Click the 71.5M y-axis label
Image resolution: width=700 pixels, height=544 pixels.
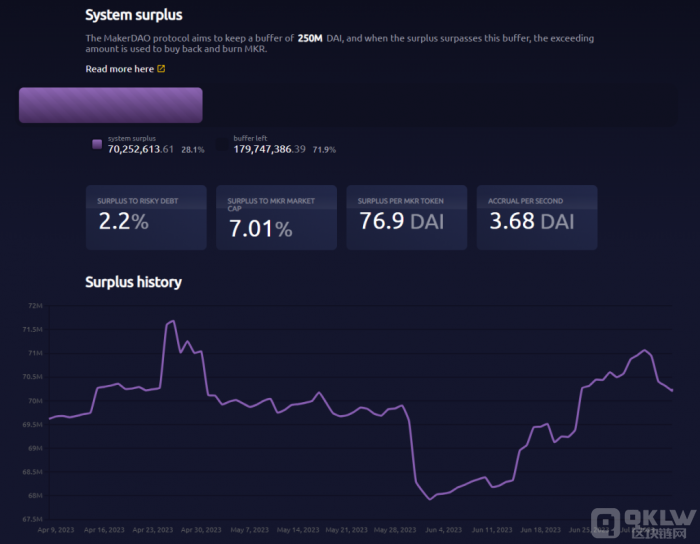tap(33, 329)
